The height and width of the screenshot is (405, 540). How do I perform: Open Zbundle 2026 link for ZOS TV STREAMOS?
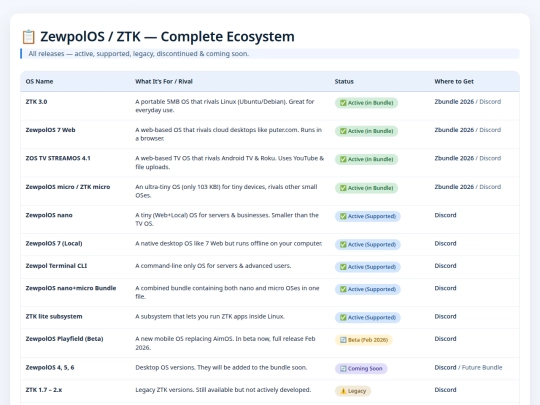pos(454,158)
